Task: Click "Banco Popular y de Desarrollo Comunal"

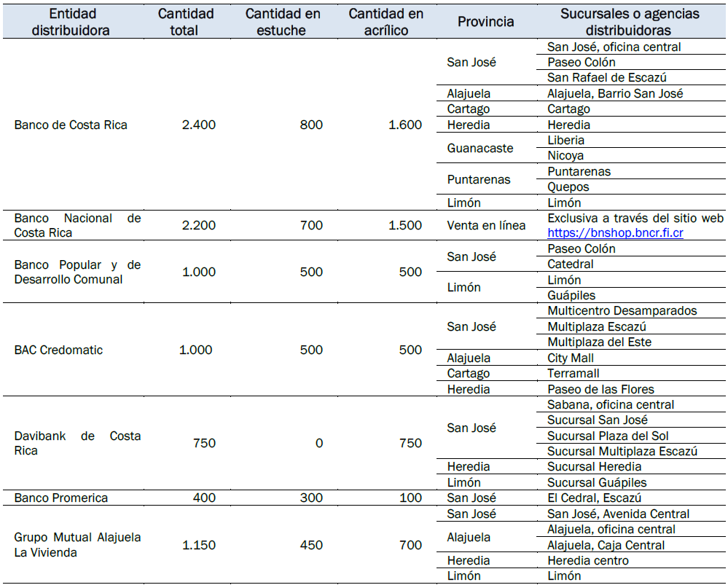Action: click(77, 272)
